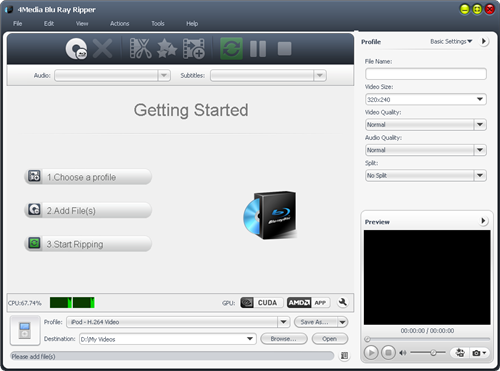
Task: Click the Blu-ray disc box image
Action: (269, 215)
